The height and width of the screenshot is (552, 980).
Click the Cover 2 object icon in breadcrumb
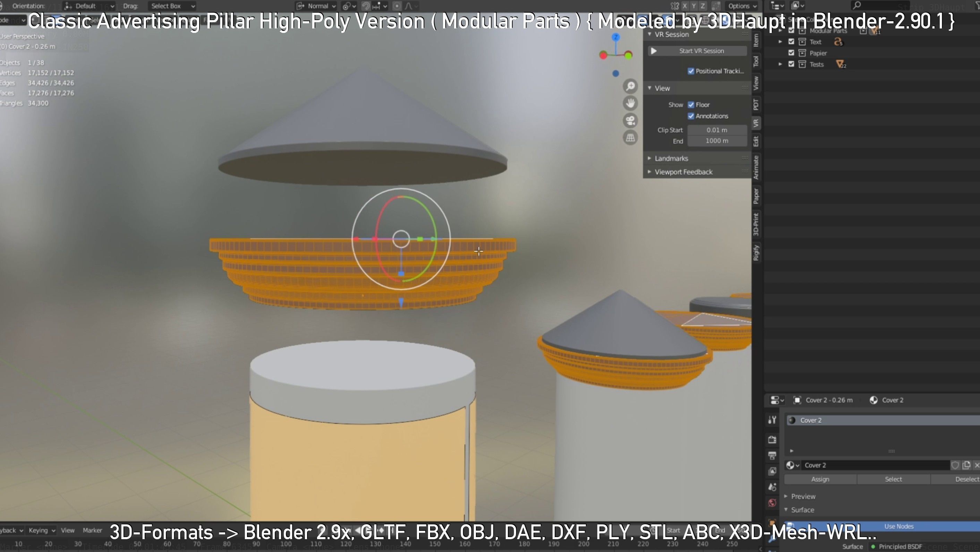(x=797, y=400)
